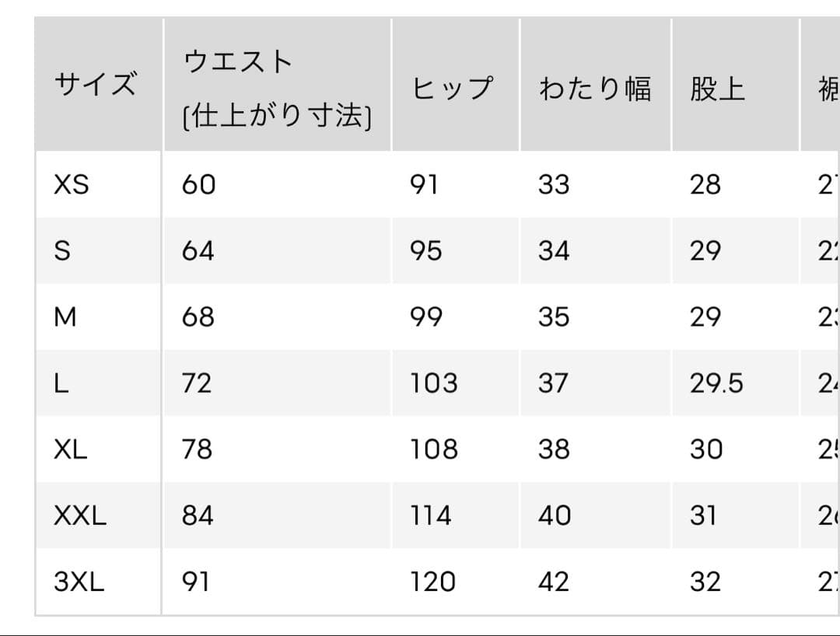Click waist value 78 for XL
840x636 pixels.
click(197, 449)
